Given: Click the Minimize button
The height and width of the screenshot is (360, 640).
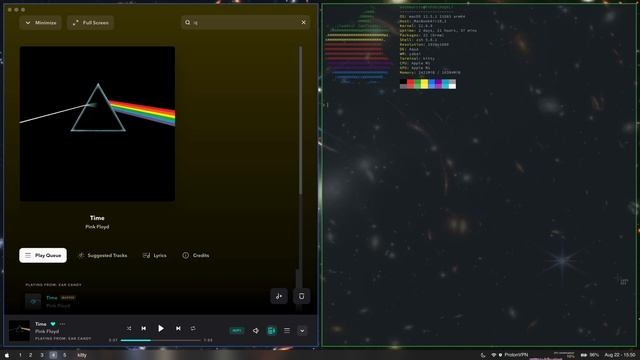Looking at the screenshot, I should coord(40,23).
